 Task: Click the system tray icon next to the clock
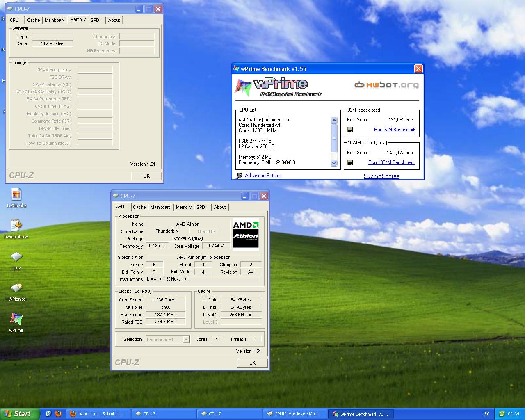click(502, 414)
